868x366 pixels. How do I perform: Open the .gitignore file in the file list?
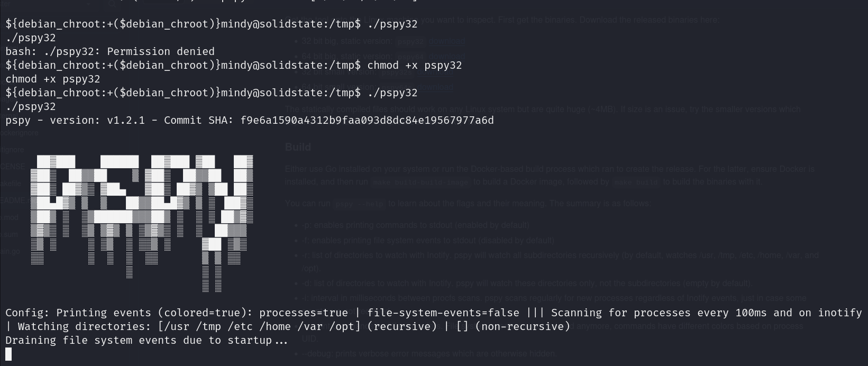pyautogui.click(x=13, y=150)
